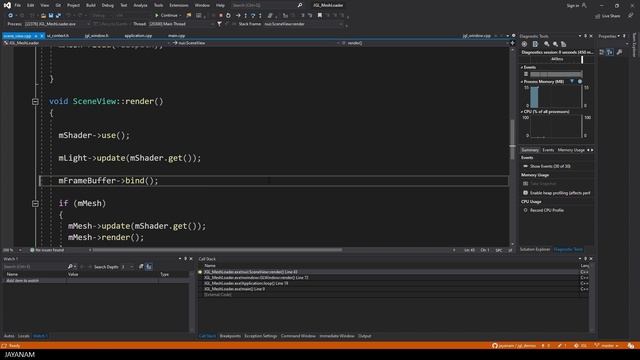Click the Live Share icon
Image resolution: width=640 pixels, height=360 pixels.
(598, 16)
